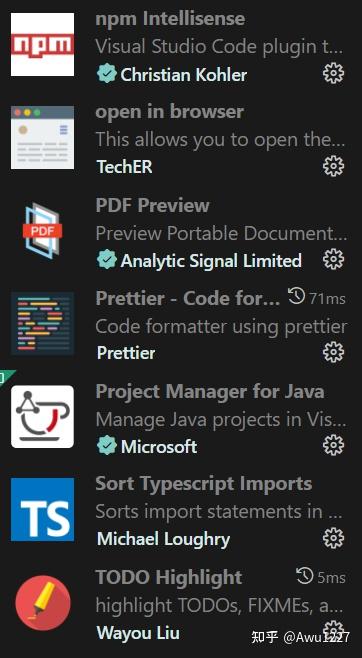Click the blue TS extension icon
The height and width of the screenshot is (658, 362).
pos(42,509)
